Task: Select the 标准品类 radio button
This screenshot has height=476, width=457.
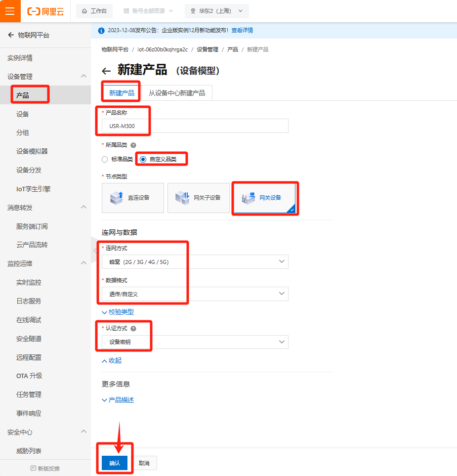Action: point(105,159)
